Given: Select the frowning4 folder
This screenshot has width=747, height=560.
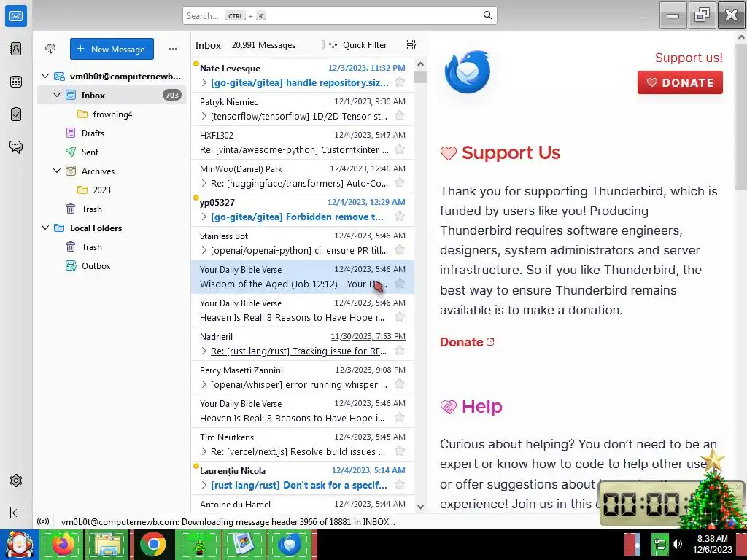Looking at the screenshot, I should click(112, 114).
